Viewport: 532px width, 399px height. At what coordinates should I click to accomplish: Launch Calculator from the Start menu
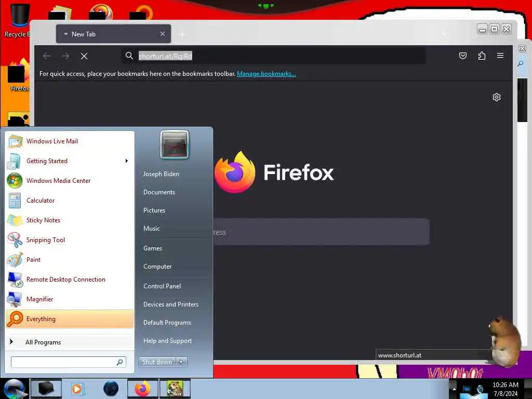(x=70, y=200)
